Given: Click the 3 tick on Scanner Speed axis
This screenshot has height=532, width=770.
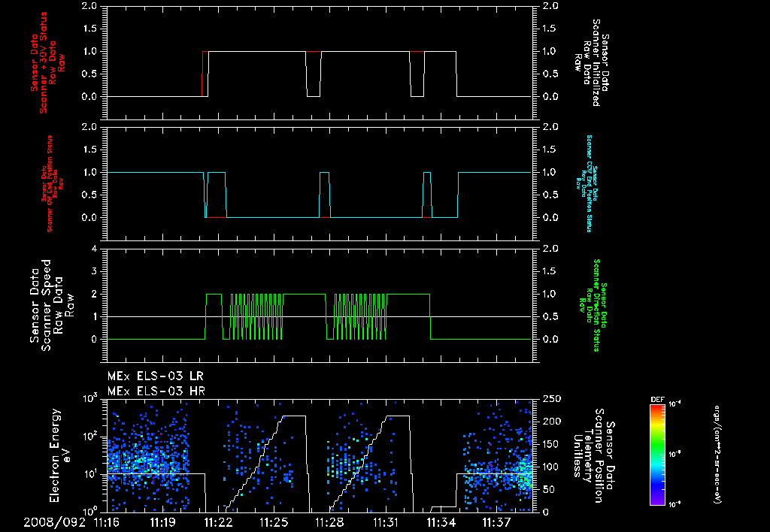Looking at the screenshot, I should (x=94, y=271).
